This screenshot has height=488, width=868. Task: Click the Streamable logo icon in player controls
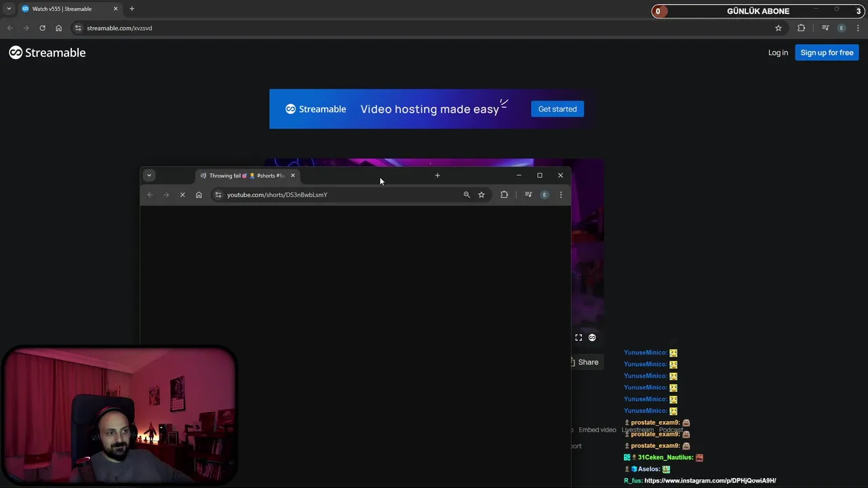[x=592, y=338]
